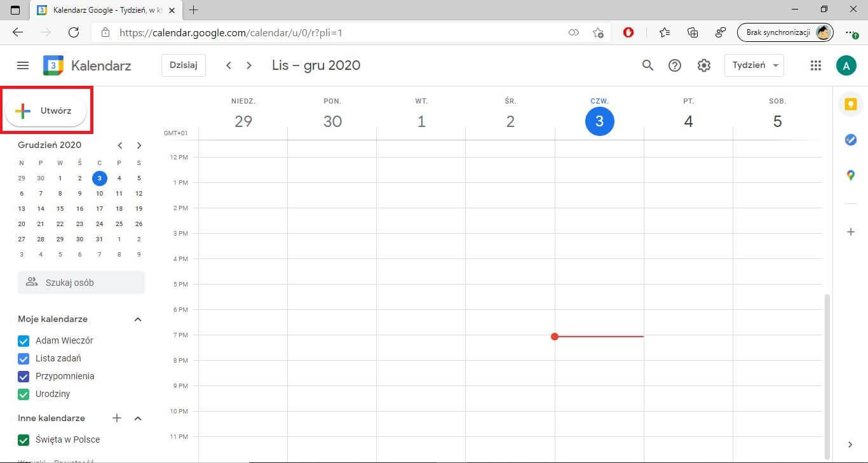Open browser settings ellipsis menu
Screen dimensions: 868x463
point(851,32)
